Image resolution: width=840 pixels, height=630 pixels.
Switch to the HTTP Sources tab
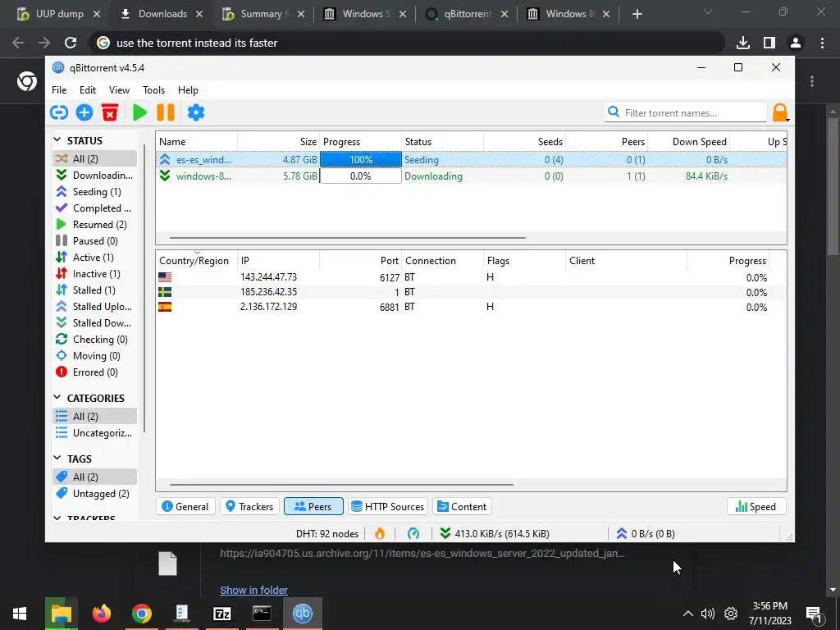[x=388, y=506]
